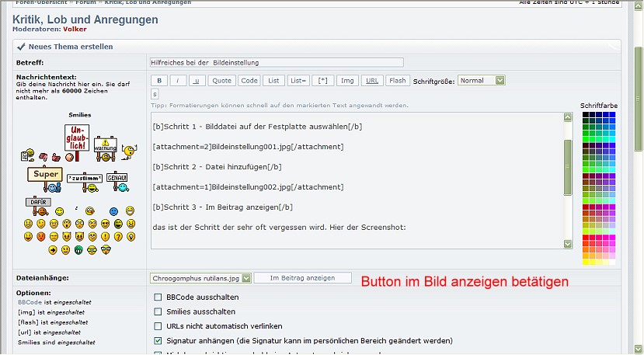Insert the 'Super' sign smiley
This screenshot has height=355, width=644.
45,179
